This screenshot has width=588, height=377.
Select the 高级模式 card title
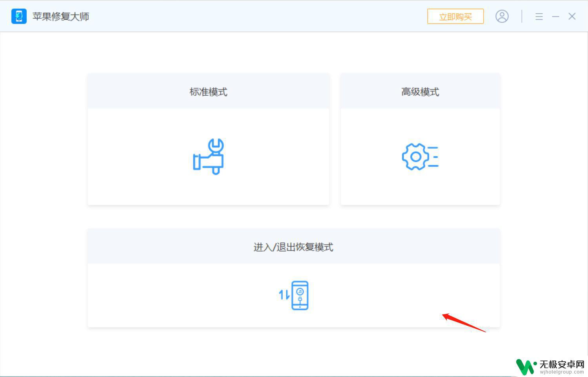(x=420, y=92)
